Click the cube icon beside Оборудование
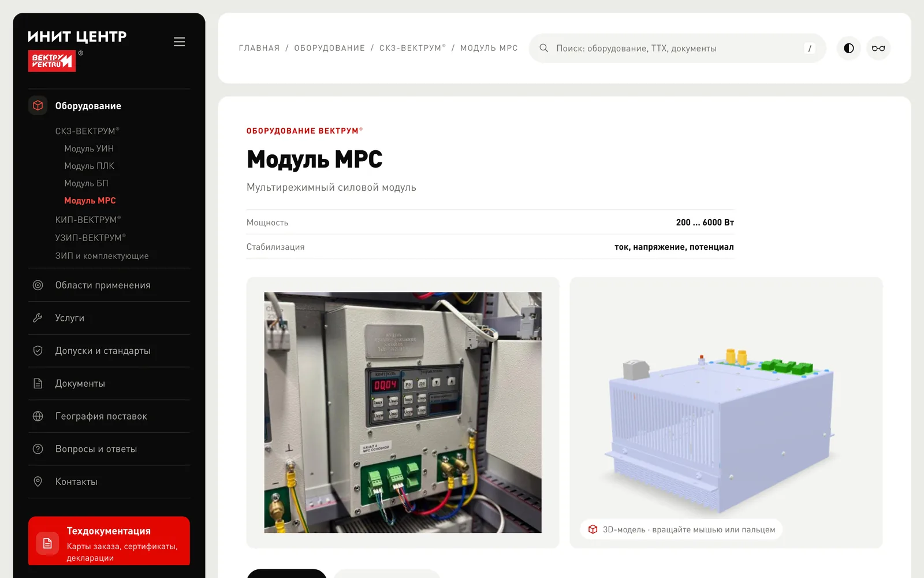The height and width of the screenshot is (578, 924). tap(38, 106)
